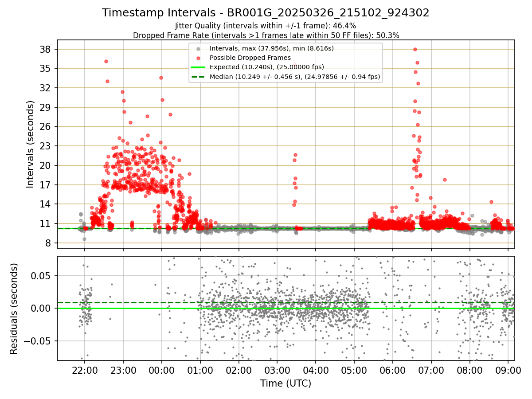Click the solid green line sample in legend
This screenshot has width=532, height=399.
(x=198, y=67)
